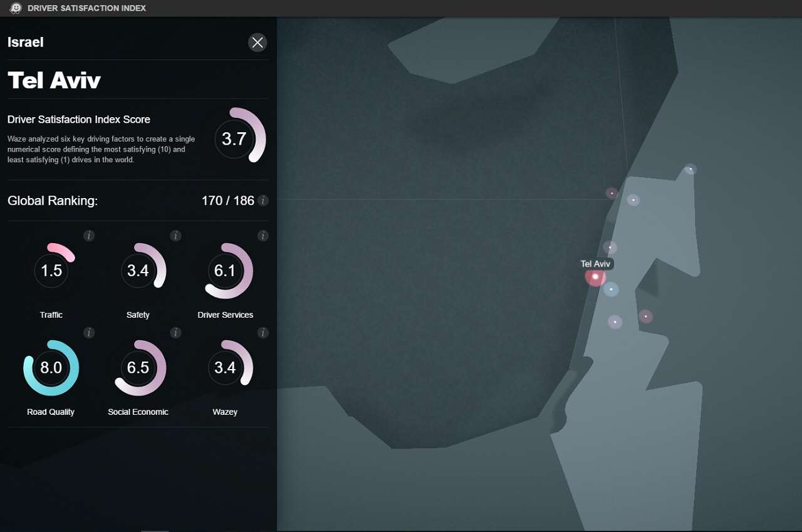Click the Safety 3.4 score gauge
The width and height of the screenshot is (802, 532).
138,271
